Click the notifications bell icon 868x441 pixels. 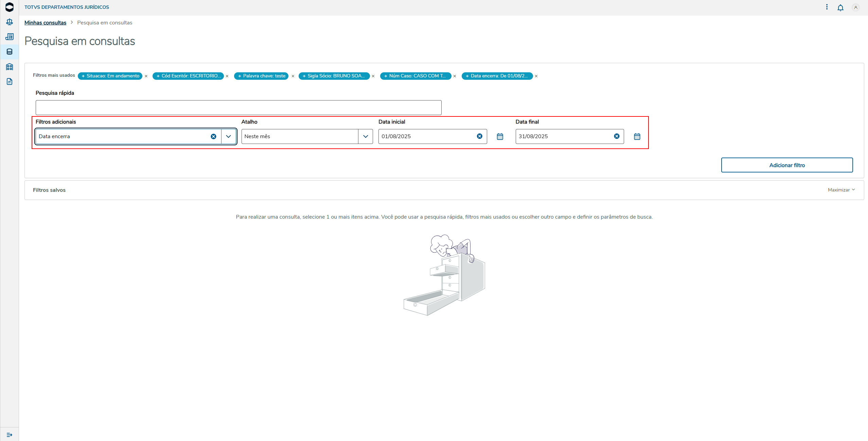[x=840, y=7]
